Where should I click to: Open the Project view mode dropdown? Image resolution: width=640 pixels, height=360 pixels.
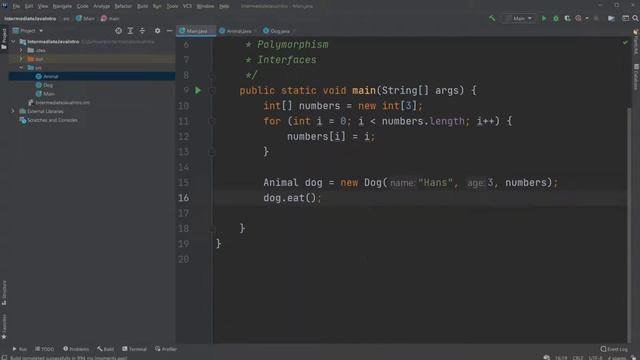pos(28,31)
